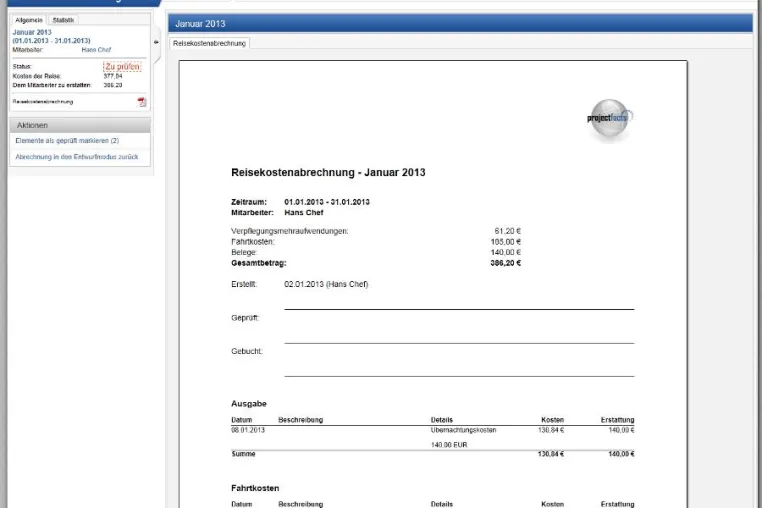Click the Reisekostenabrechnung label in sidebar
Screen dimensions: 762x508
43,102
